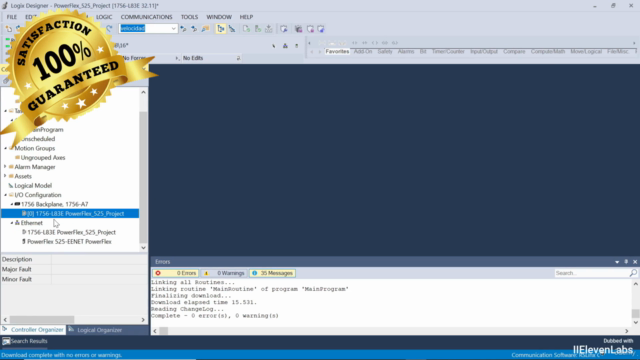
Task: Move the instruction tabs forward with the right chevron
Action: tap(320, 51)
